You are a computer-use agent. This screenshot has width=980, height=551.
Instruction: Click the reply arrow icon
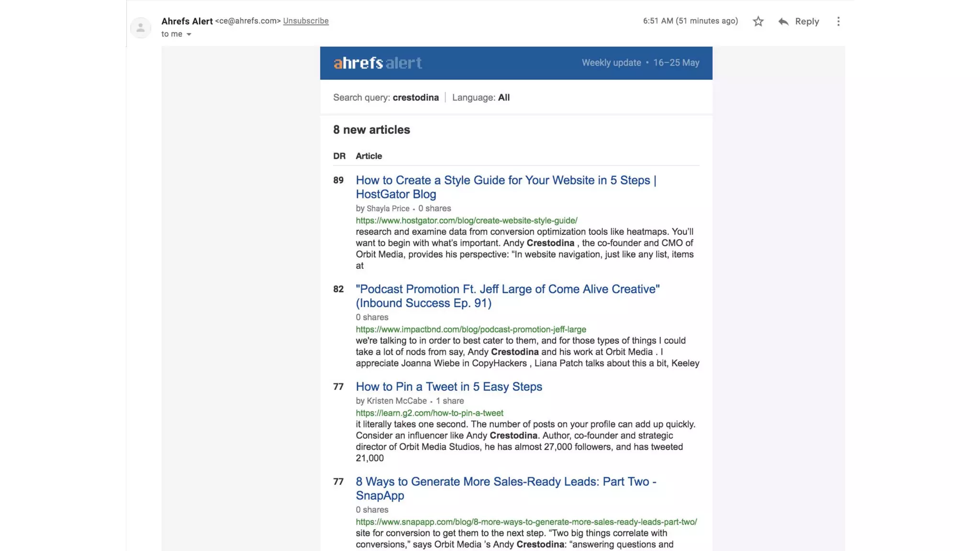[x=783, y=22]
